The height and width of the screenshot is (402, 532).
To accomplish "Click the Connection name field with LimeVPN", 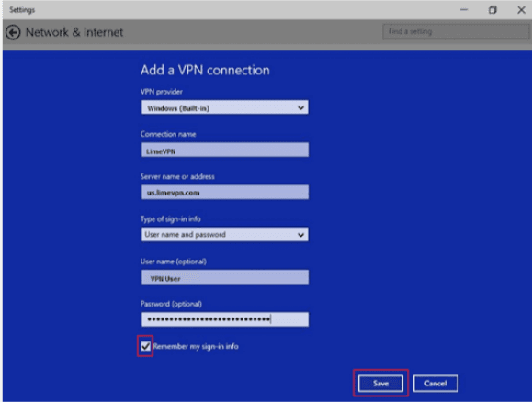I will pyautogui.click(x=225, y=150).
